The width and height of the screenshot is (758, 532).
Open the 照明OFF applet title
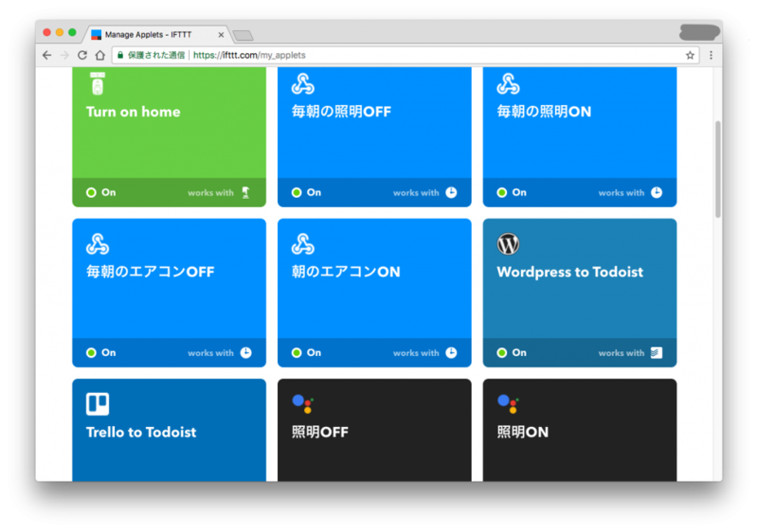coord(320,432)
